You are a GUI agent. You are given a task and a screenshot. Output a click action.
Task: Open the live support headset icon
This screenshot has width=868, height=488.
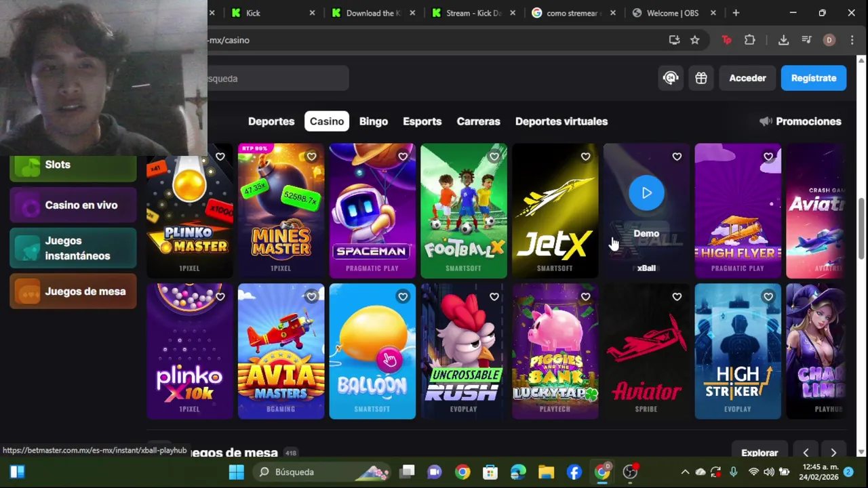[671, 78]
